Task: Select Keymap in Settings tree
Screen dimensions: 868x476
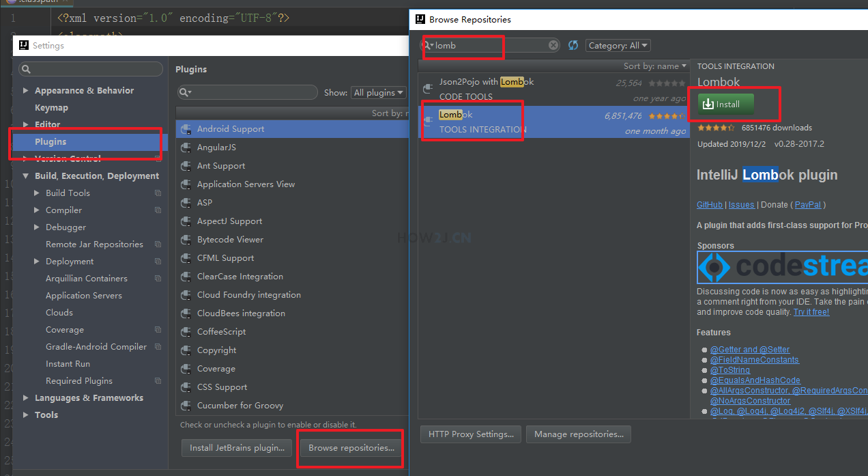Action: [x=51, y=108]
